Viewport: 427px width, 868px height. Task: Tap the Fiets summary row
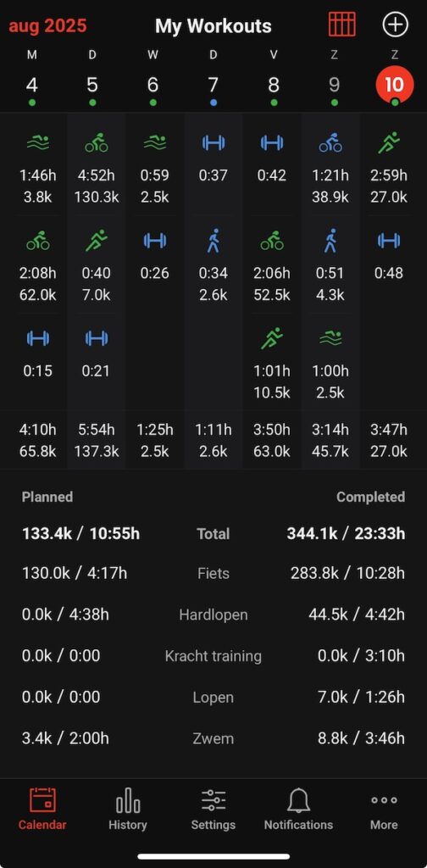213,573
